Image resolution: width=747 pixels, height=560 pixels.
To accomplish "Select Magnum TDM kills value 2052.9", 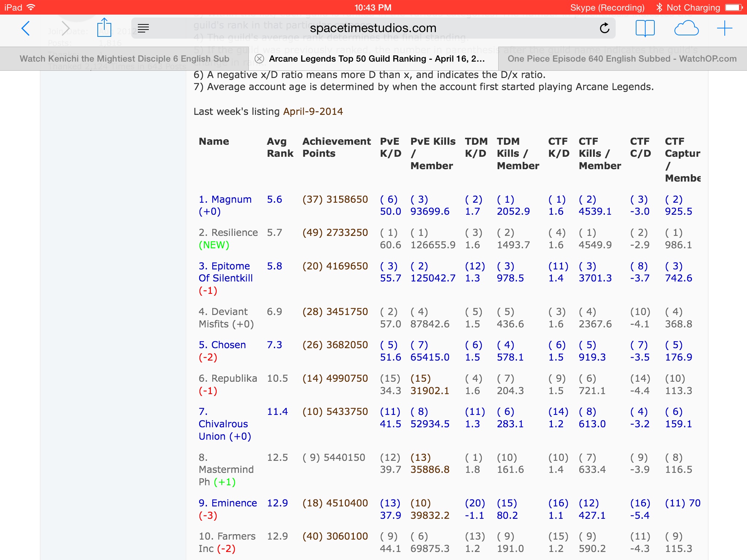I will (x=513, y=211).
